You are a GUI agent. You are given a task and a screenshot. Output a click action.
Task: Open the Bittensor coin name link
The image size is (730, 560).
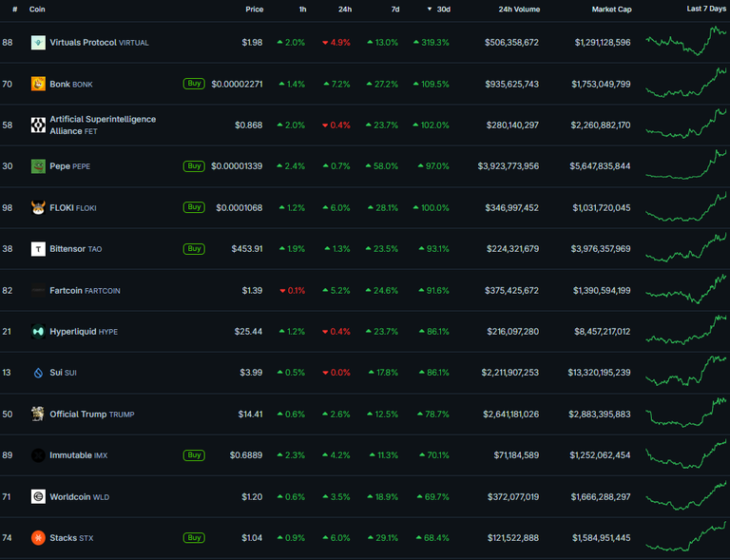[76, 249]
